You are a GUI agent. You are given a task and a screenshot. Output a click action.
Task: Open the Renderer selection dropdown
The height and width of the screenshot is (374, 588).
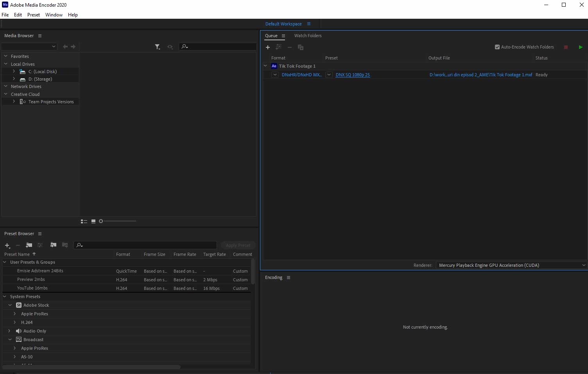point(583,265)
